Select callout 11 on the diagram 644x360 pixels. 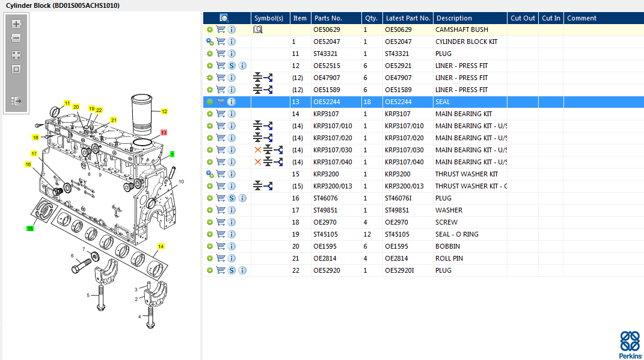click(67, 103)
